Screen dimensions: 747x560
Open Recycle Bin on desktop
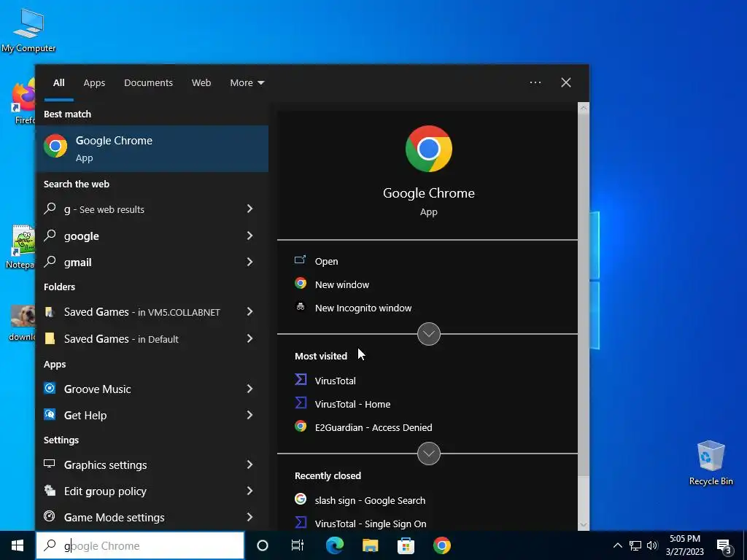coord(711,463)
